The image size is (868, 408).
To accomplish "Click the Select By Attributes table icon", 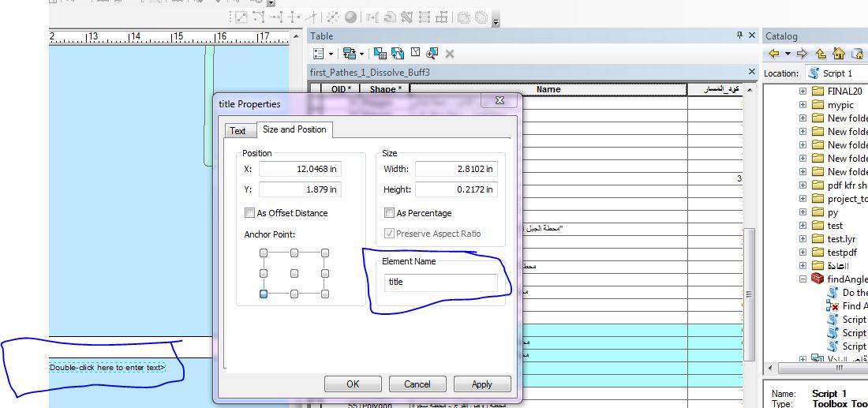I will [x=380, y=53].
